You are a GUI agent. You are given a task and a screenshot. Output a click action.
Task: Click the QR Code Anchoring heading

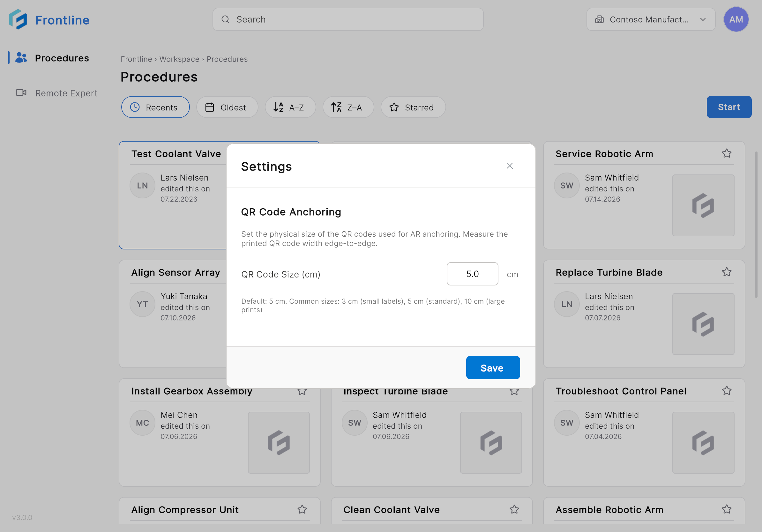pyautogui.click(x=291, y=212)
